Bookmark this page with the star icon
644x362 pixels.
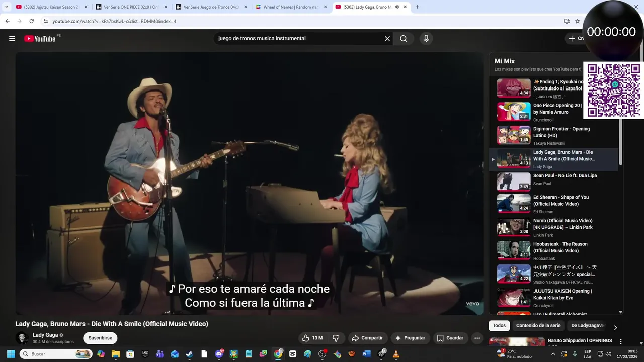coord(578,21)
